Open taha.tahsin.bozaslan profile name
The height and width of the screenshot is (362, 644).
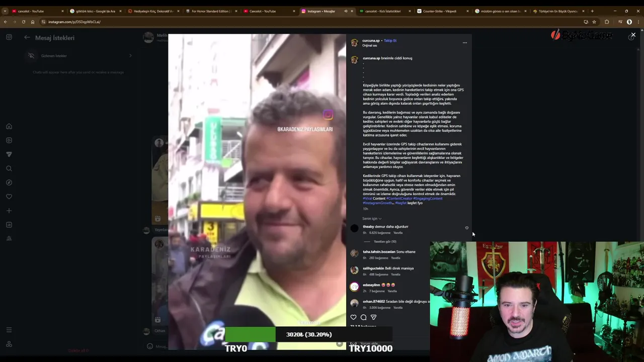point(379,252)
